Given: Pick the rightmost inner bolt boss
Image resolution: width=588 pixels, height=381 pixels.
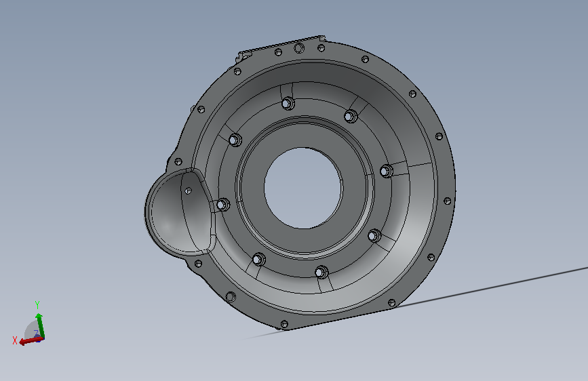Looking at the screenshot, I should 387,171.
